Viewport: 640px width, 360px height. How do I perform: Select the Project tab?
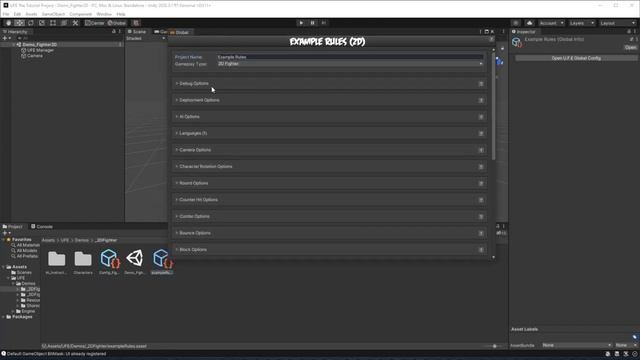point(13,227)
